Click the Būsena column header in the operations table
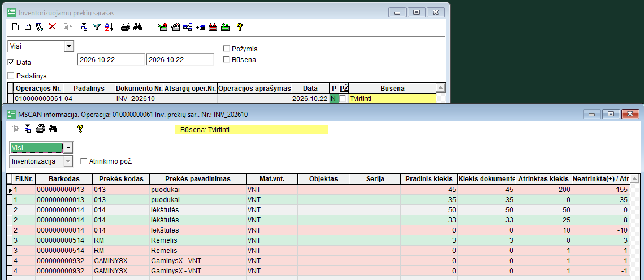Screen dimensions: 644x280 392,89
